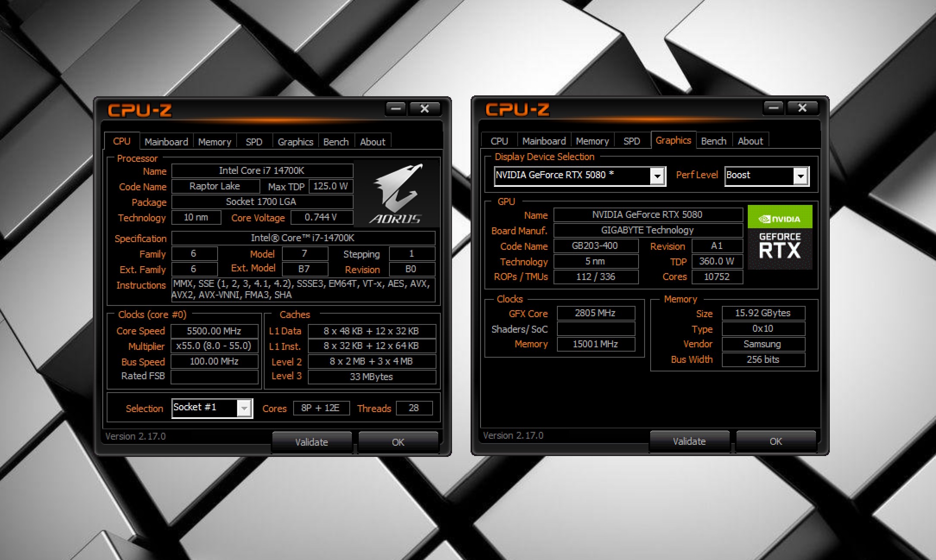Minimize the left CPU-Z window
The width and height of the screenshot is (936, 560).
(x=395, y=109)
